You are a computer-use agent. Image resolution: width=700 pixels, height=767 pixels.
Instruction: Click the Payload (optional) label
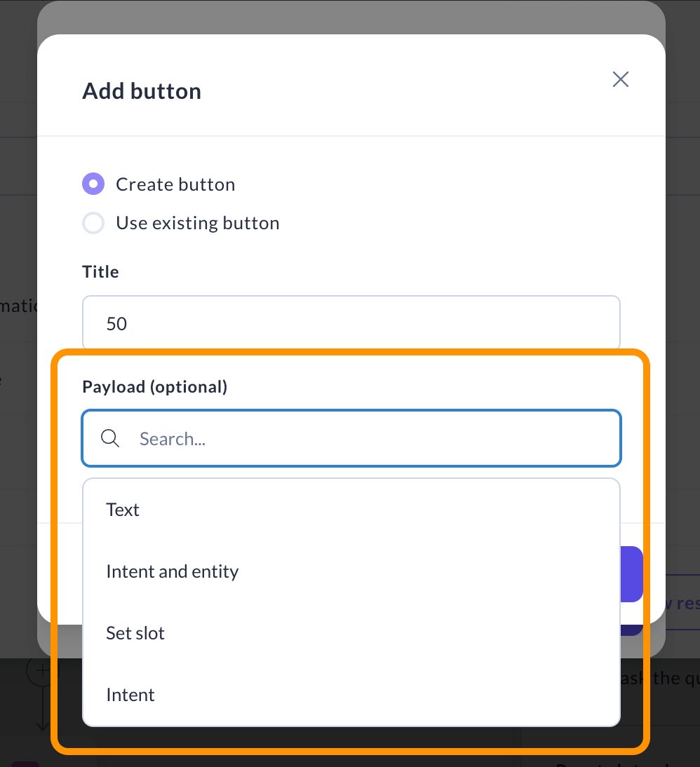(x=155, y=386)
